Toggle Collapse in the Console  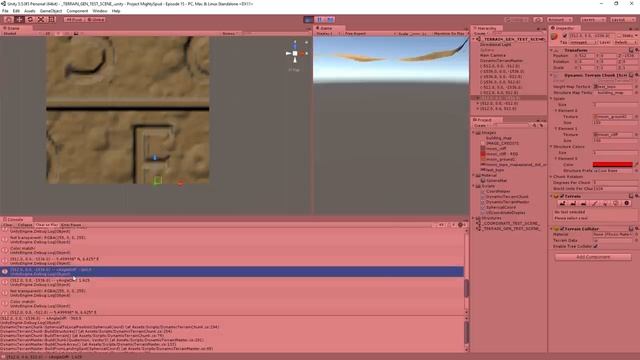click(24, 225)
